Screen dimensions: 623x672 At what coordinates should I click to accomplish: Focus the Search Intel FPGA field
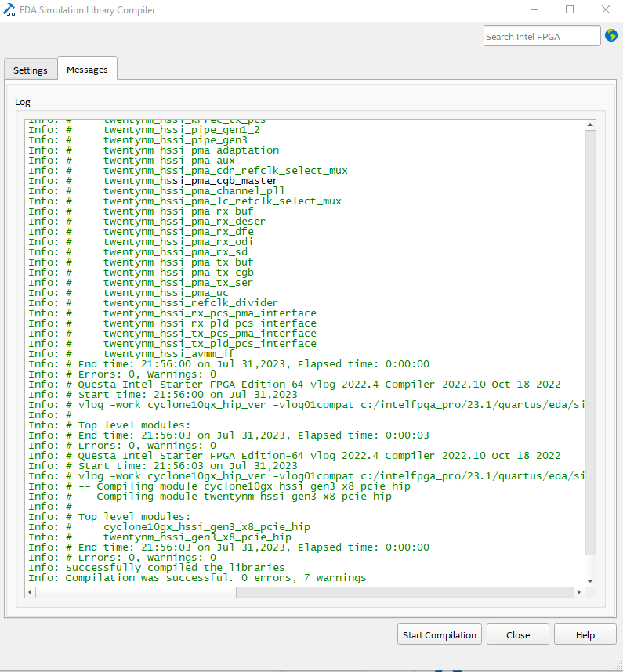tap(541, 36)
